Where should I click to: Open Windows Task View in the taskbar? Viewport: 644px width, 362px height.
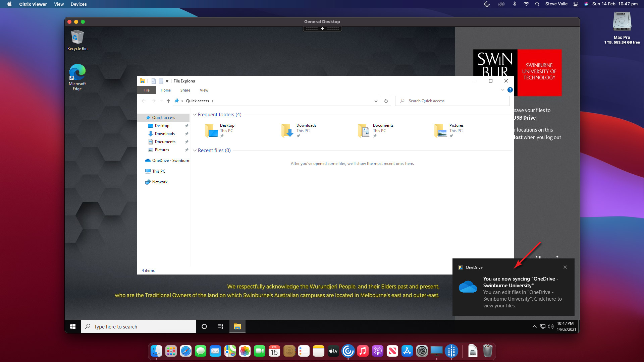(x=220, y=326)
